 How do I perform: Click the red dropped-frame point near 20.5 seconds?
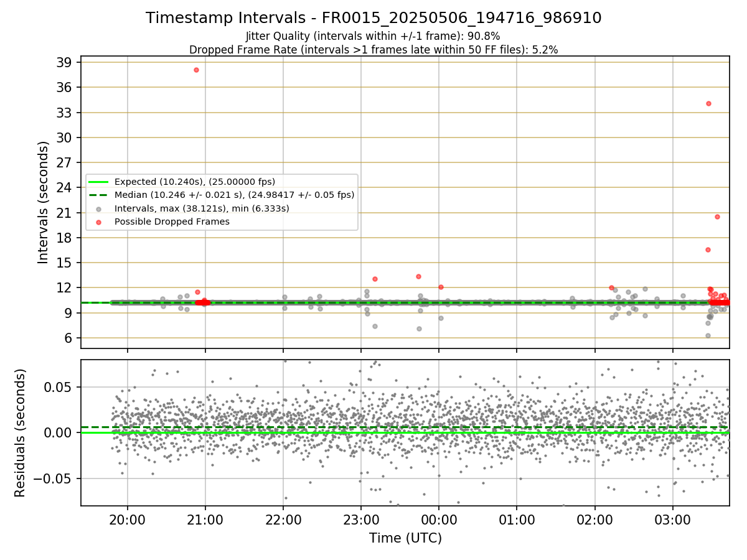[717, 217]
